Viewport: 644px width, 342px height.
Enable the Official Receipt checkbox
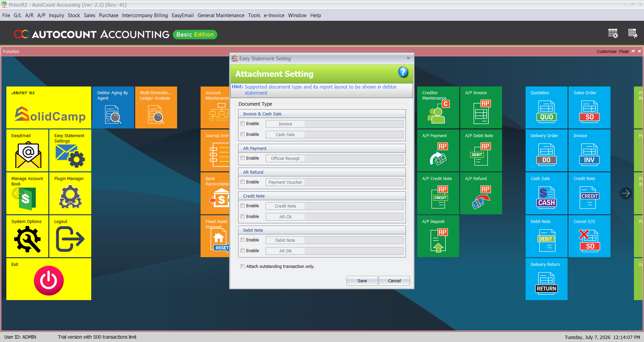point(243,158)
